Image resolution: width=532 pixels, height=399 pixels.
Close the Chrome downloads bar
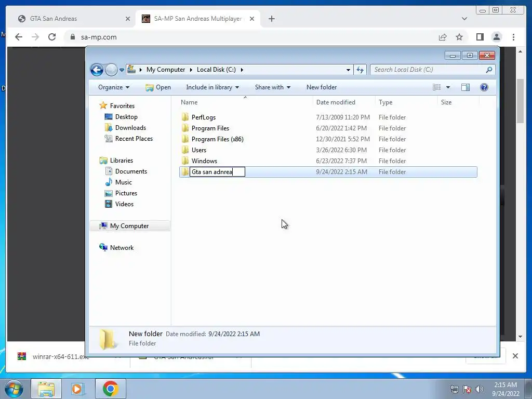pos(515,356)
